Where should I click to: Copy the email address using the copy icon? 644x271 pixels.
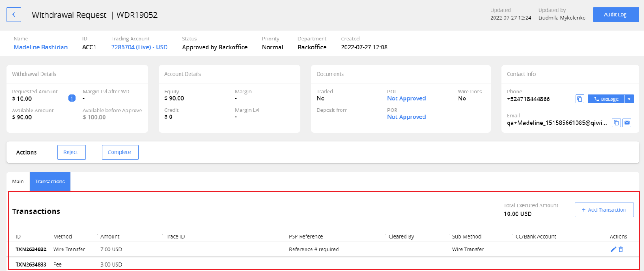[x=616, y=122]
